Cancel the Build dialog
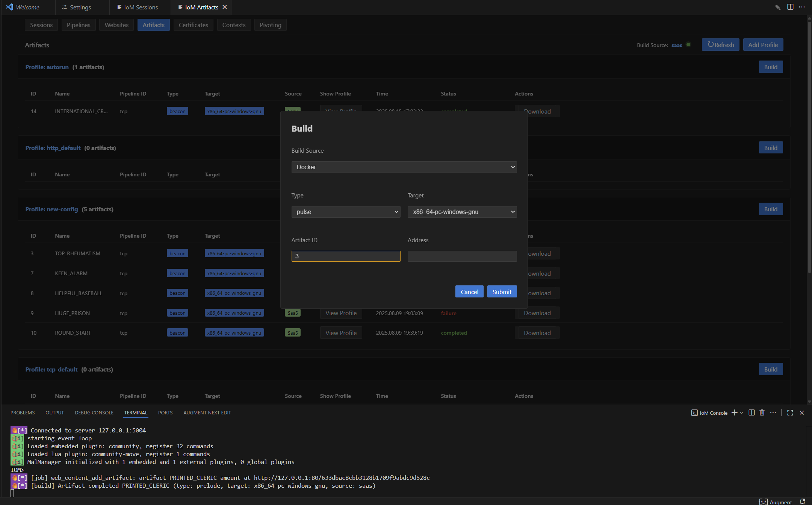Screen dimensions: 812x505 469,291
